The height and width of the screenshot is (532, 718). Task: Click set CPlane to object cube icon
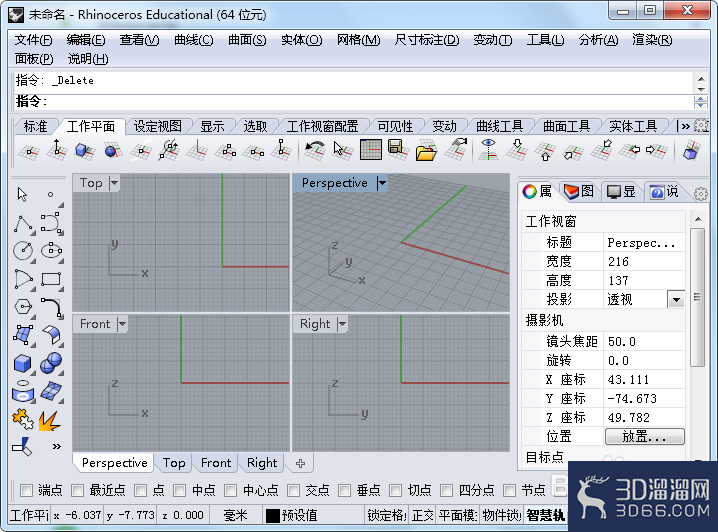[x=84, y=150]
